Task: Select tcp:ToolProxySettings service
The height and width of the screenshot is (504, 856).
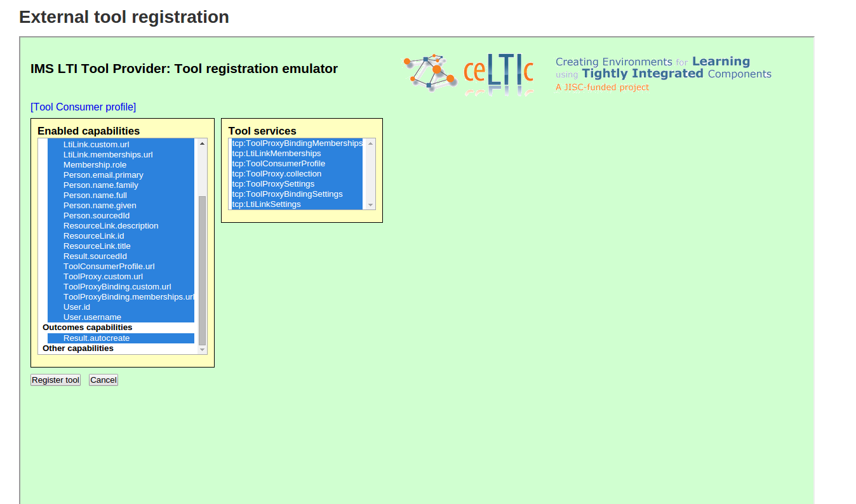Action: (297, 183)
